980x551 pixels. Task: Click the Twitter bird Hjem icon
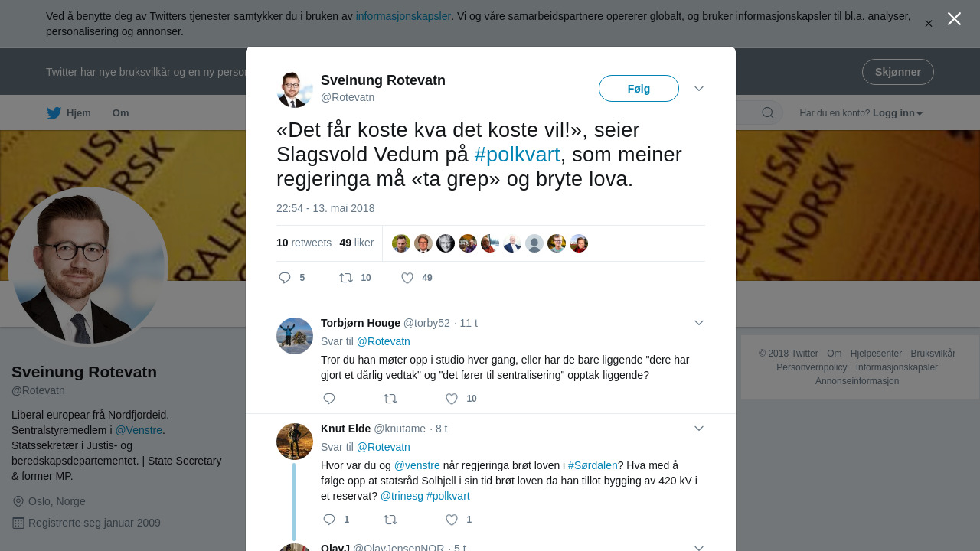(x=54, y=113)
